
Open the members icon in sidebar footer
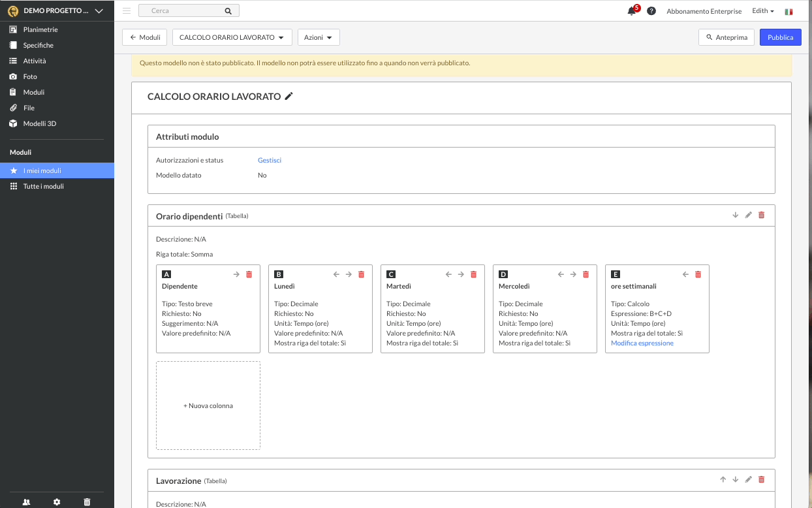click(26, 501)
